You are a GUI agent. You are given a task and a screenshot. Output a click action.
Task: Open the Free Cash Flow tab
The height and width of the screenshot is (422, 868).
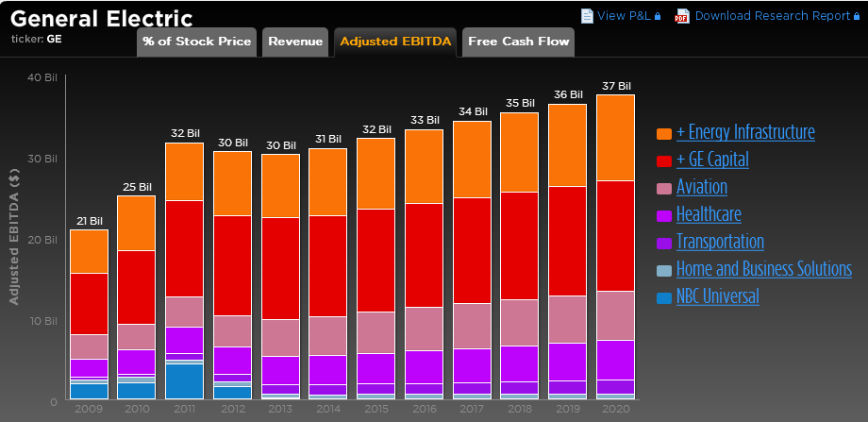pyautogui.click(x=517, y=42)
